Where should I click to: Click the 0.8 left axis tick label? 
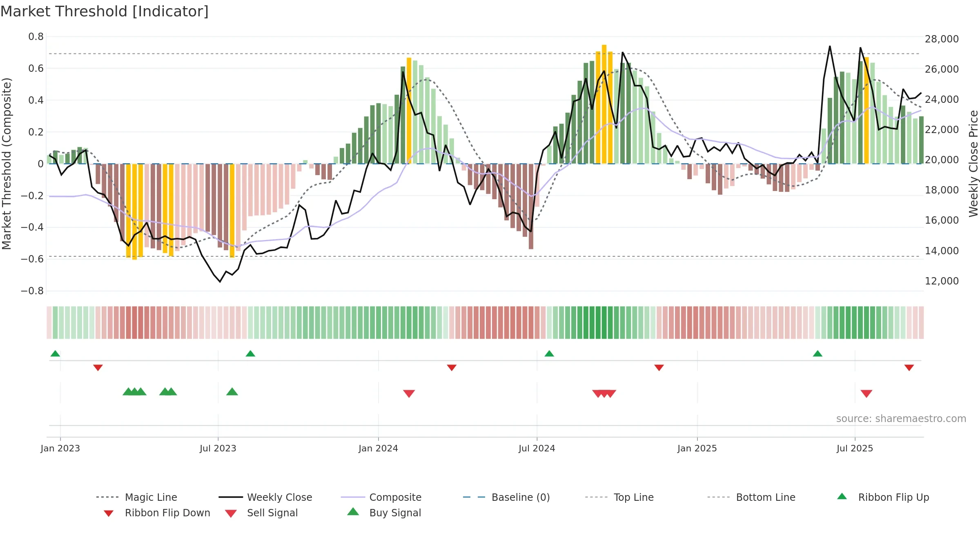pos(36,37)
